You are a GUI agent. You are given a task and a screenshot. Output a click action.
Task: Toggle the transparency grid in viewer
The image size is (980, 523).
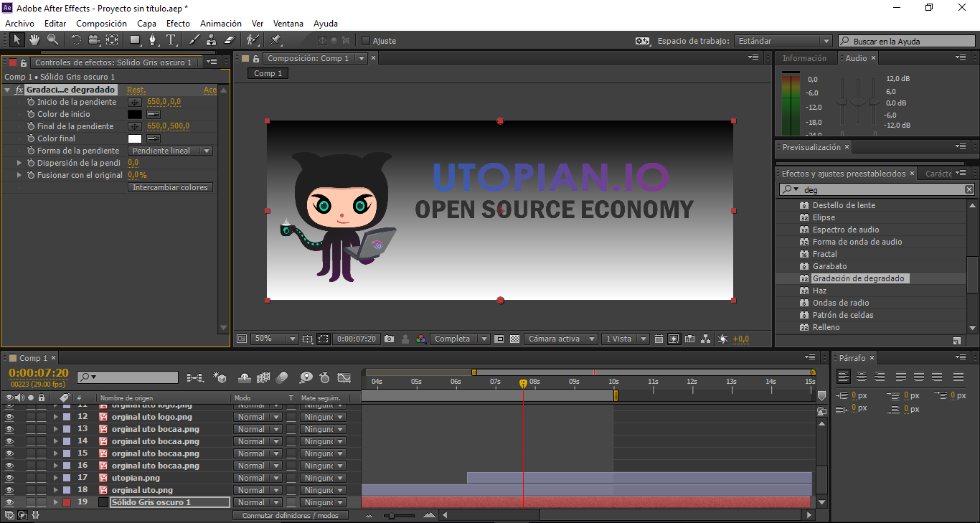(x=514, y=339)
